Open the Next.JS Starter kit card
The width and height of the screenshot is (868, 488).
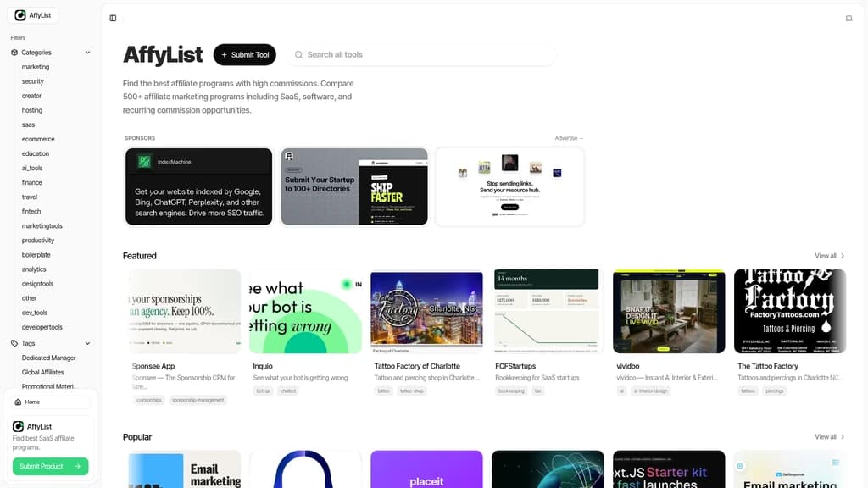(x=669, y=469)
